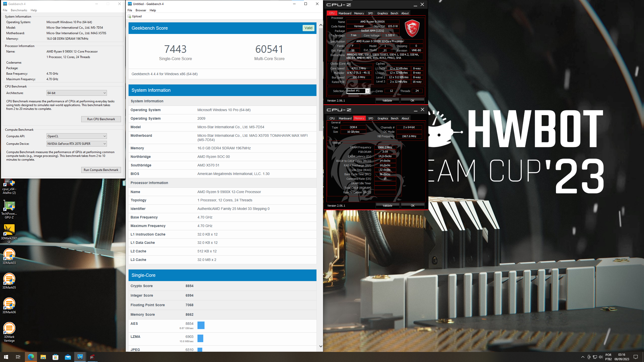Screen dimensions: 644x362
Task: Open 3DMark2001 SE desktop icon
Action: (9, 234)
